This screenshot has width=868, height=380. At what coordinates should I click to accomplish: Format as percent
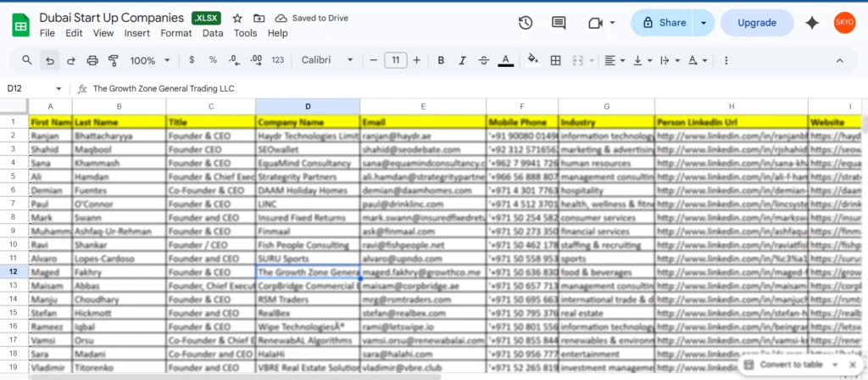(213, 60)
